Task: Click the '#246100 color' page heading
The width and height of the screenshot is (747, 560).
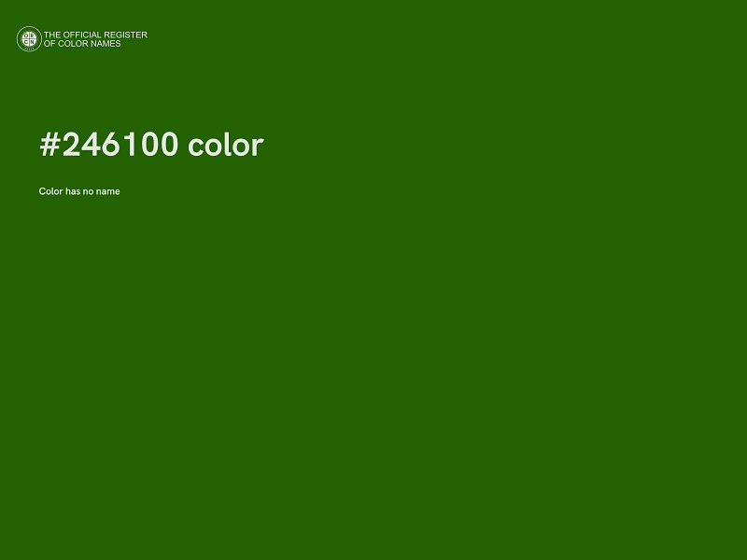Action: coord(150,145)
